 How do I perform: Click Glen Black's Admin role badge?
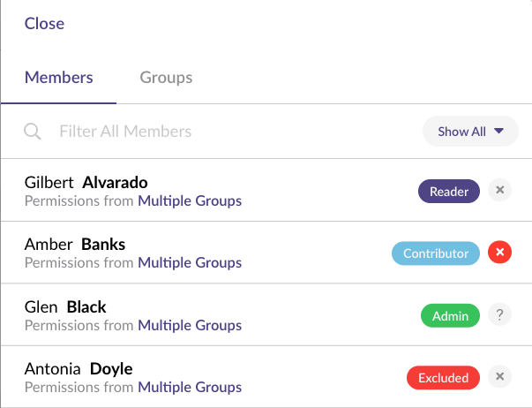[x=450, y=315]
